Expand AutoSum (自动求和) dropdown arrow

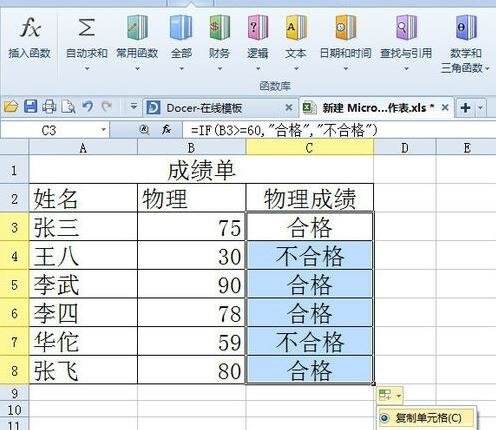pos(87,69)
